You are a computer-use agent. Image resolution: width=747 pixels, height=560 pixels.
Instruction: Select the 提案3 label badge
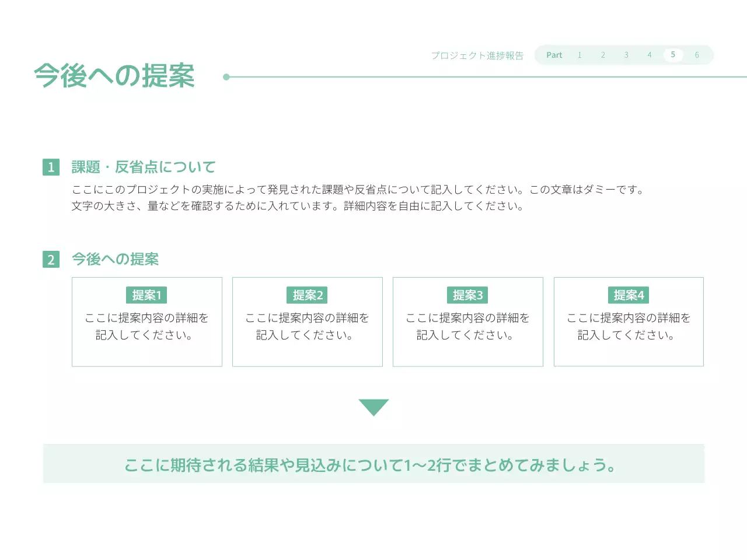coord(467,295)
